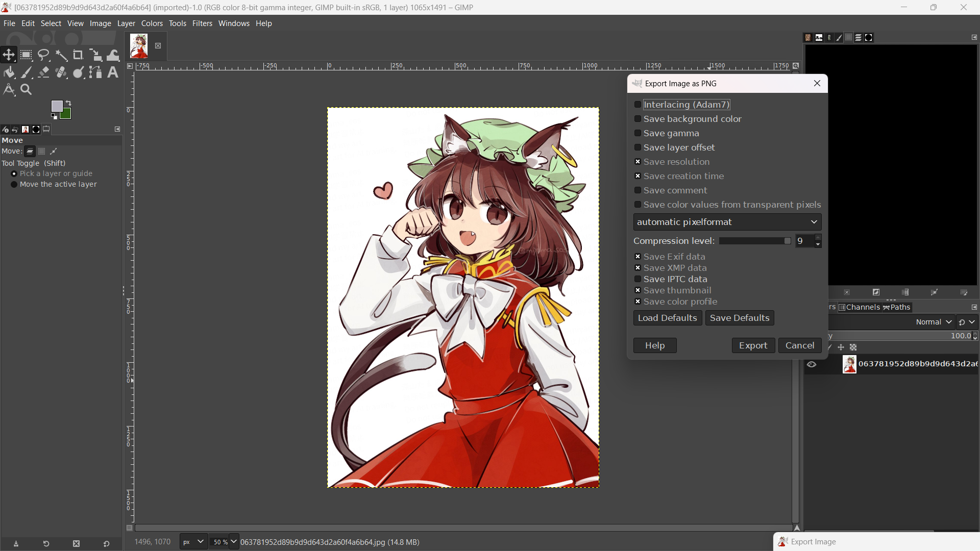The width and height of the screenshot is (980, 551).
Task: Select Move the active layer radio
Action: point(14,184)
